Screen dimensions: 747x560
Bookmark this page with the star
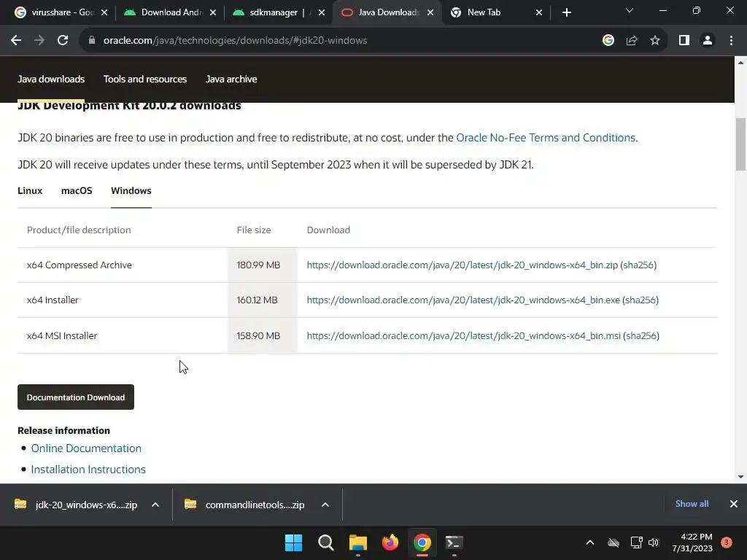[655, 41]
